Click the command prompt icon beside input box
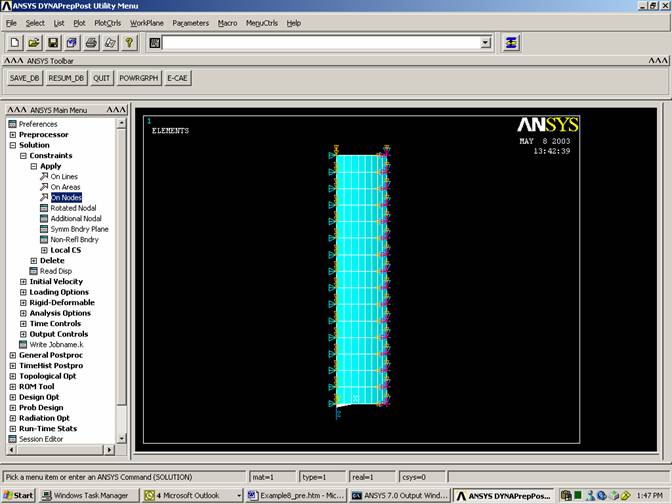The image size is (672, 504). click(x=155, y=43)
